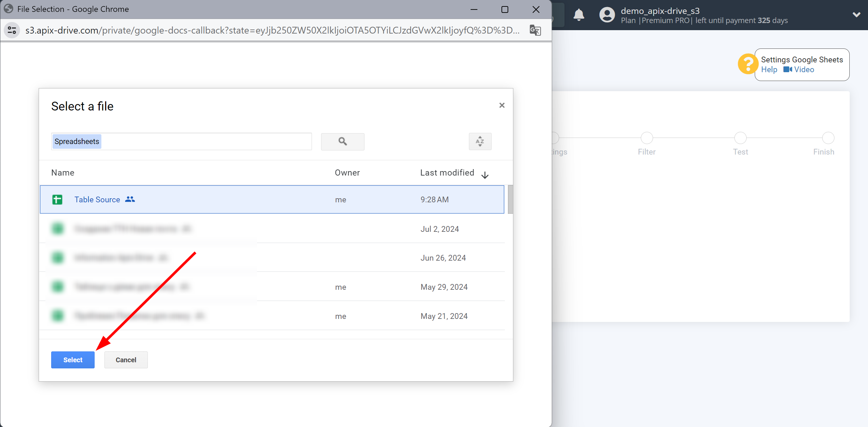This screenshot has width=868, height=427.
Task: Click the Google Sheets file icon for Table Source
Action: pos(57,199)
